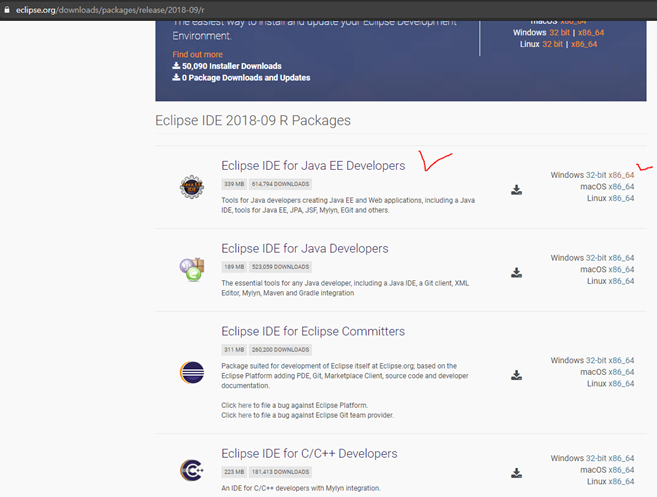Download Java Developers Windows x86_64 package
The width and height of the screenshot is (657, 497).
pos(621,258)
